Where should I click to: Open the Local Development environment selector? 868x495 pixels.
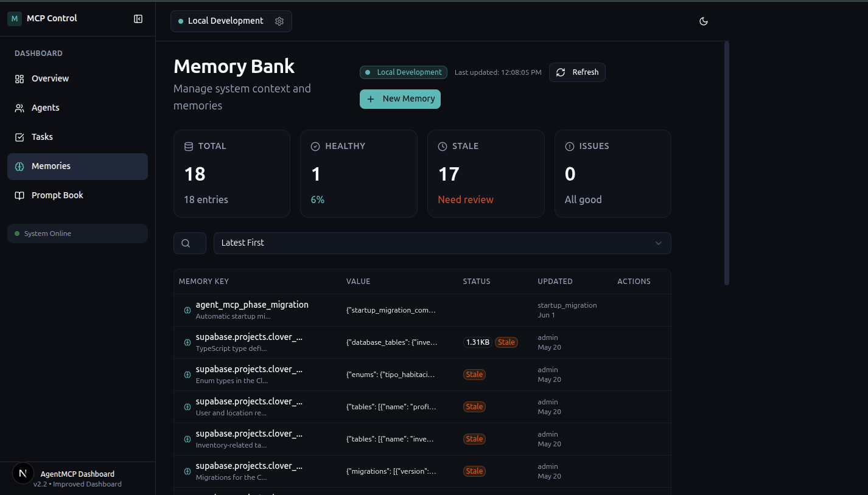coord(223,20)
